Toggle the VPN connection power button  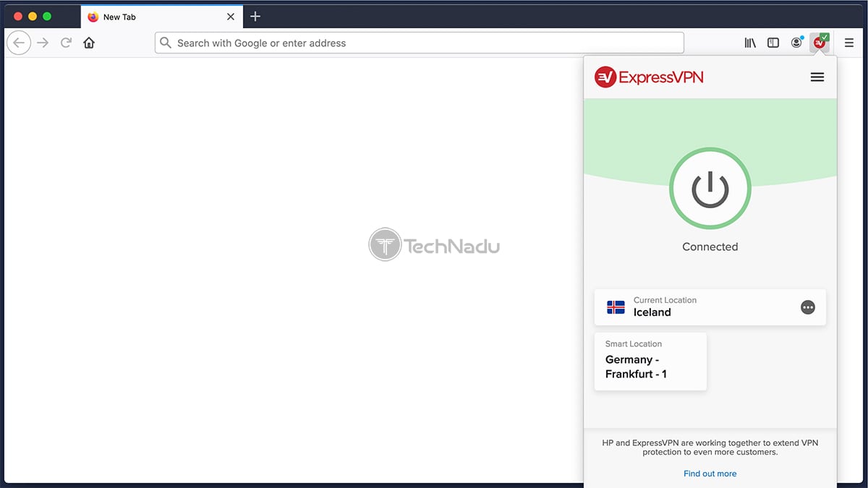coord(710,189)
